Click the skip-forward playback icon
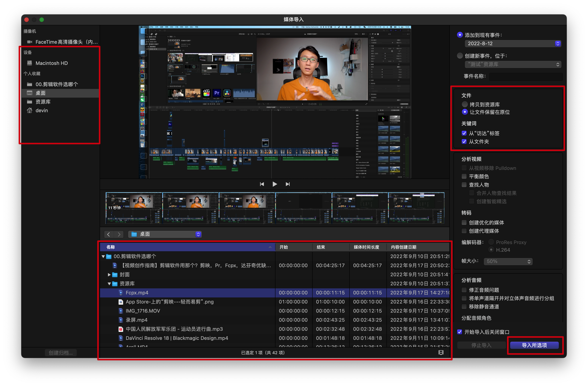This screenshot has height=386, width=588. 288,184
